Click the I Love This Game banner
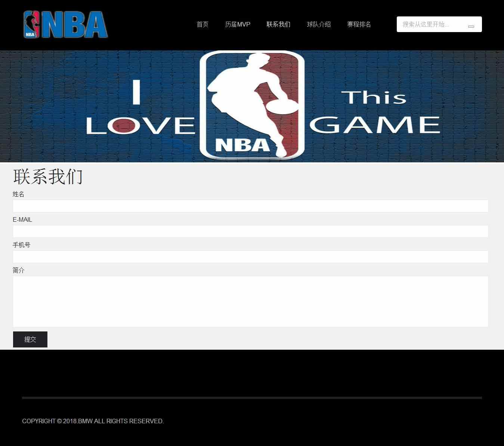 point(252,106)
